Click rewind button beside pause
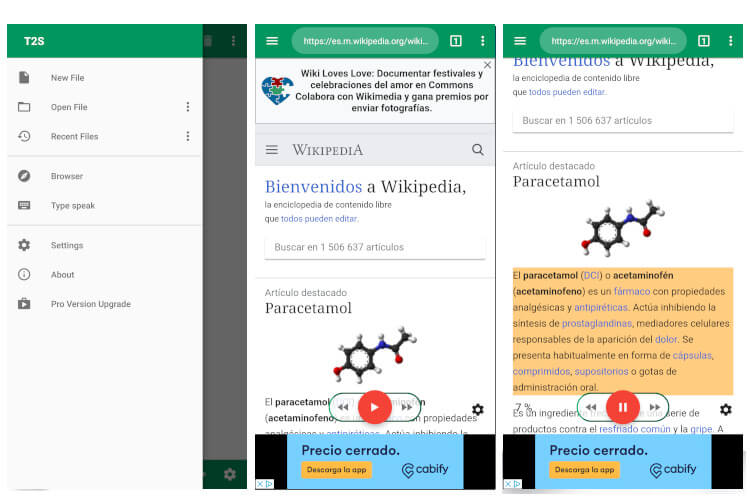750x500 pixels. coord(591,407)
